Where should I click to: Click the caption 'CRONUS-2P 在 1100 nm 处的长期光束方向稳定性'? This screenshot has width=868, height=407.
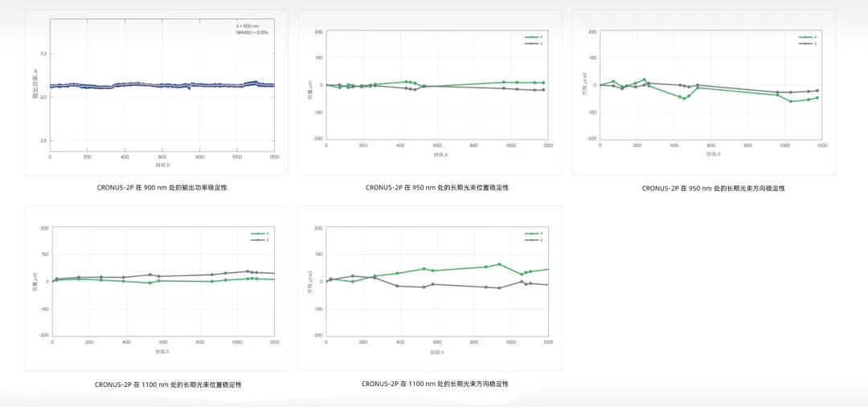[x=435, y=384]
